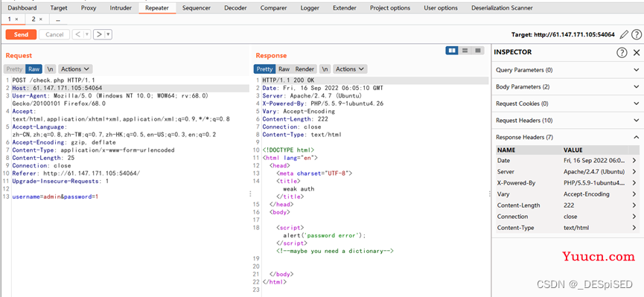Open the Extender tab

pos(345,7)
